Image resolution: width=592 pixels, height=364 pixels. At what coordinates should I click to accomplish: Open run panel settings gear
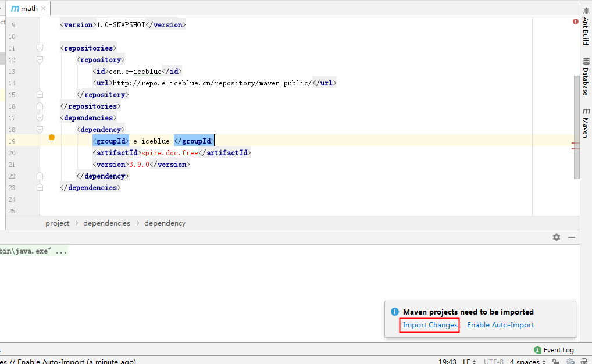(557, 237)
